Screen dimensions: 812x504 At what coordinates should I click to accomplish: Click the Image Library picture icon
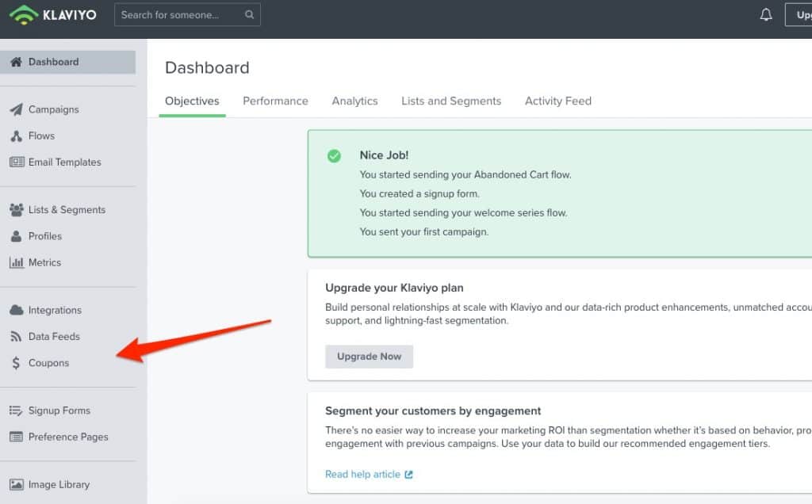pos(17,485)
